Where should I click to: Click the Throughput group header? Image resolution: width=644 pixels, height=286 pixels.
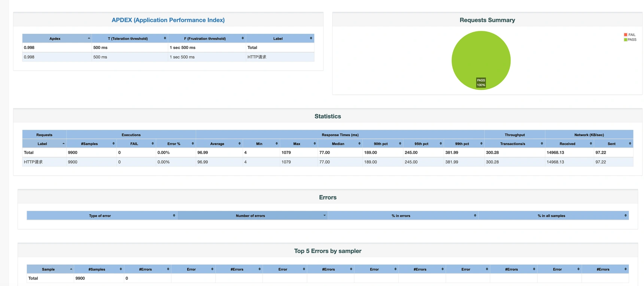[514, 135]
